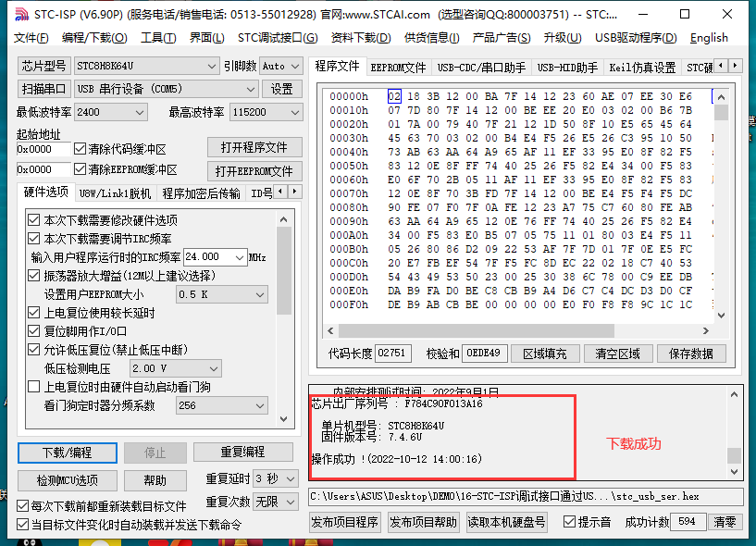Click log output scroll up arrow
Image resolution: width=756 pixels, height=546 pixels.
pos(735,394)
